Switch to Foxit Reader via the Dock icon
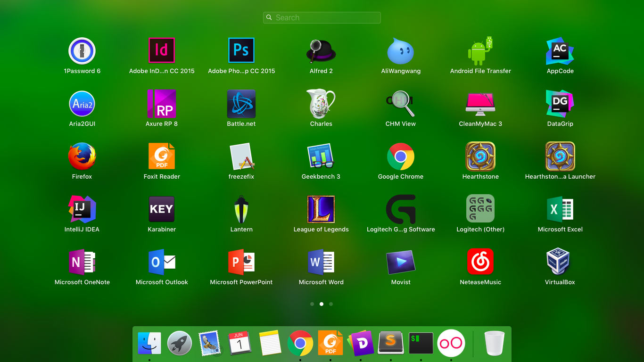The width and height of the screenshot is (644, 362). click(x=330, y=343)
